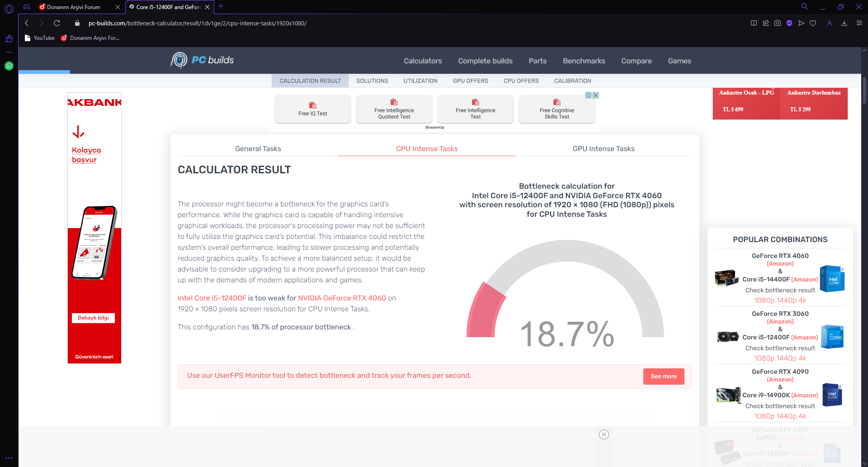868x467 pixels.
Task: Close the top banner ad with X
Action: (x=596, y=95)
